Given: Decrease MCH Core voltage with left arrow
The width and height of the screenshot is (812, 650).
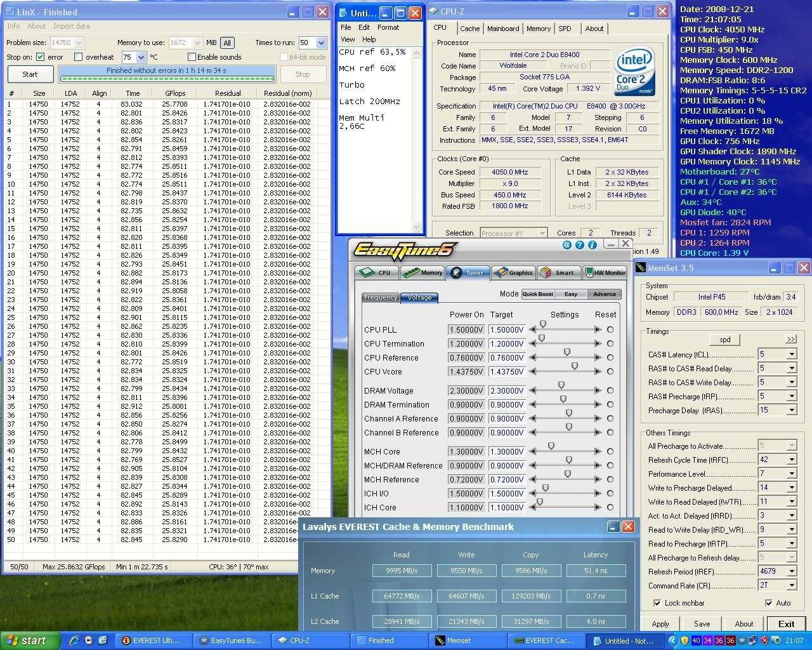Looking at the screenshot, I should click(532, 452).
